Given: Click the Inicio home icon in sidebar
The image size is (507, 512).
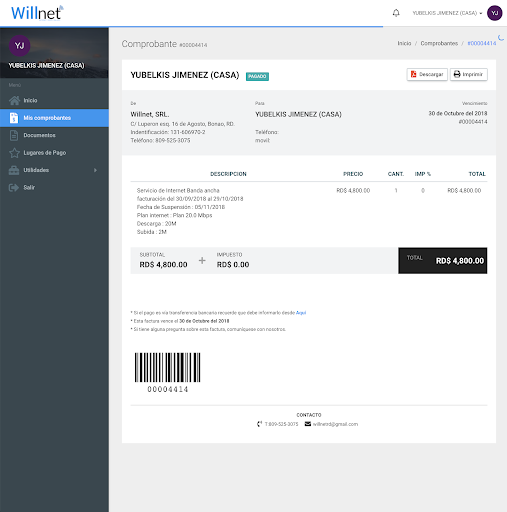Looking at the screenshot, I should pyautogui.click(x=14, y=100).
